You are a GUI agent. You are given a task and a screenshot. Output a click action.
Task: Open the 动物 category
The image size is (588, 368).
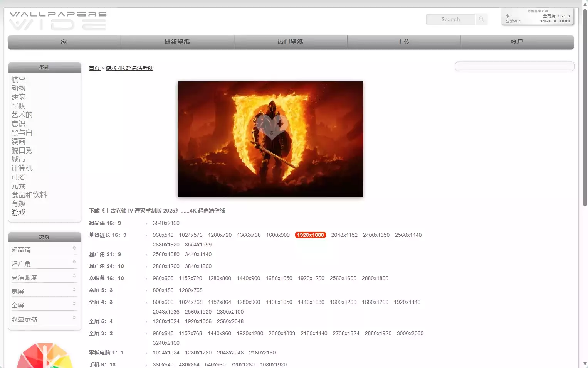(18, 88)
